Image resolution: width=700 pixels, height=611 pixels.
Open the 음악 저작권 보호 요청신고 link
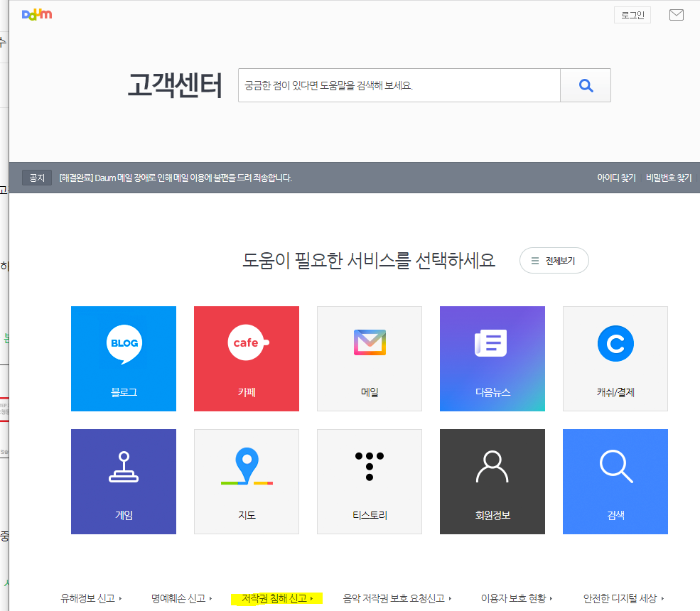397,598
